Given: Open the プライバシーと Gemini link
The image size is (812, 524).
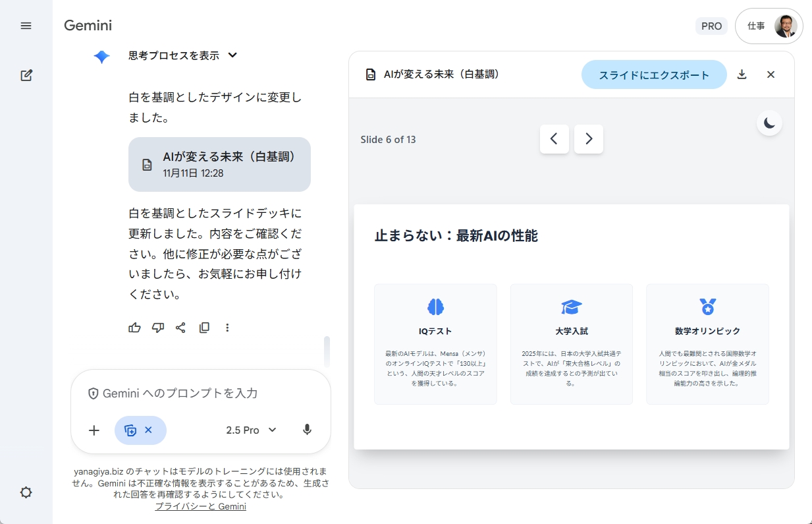Looking at the screenshot, I should (200, 506).
